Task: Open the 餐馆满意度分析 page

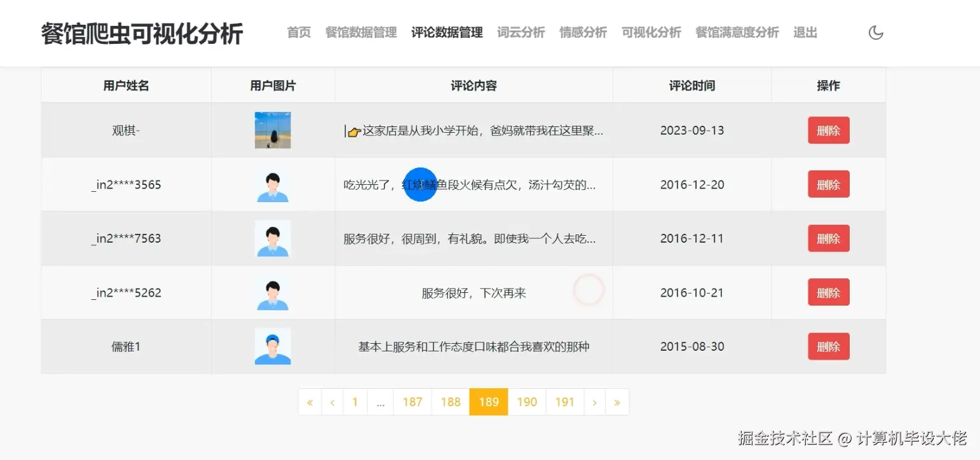Action: click(737, 32)
